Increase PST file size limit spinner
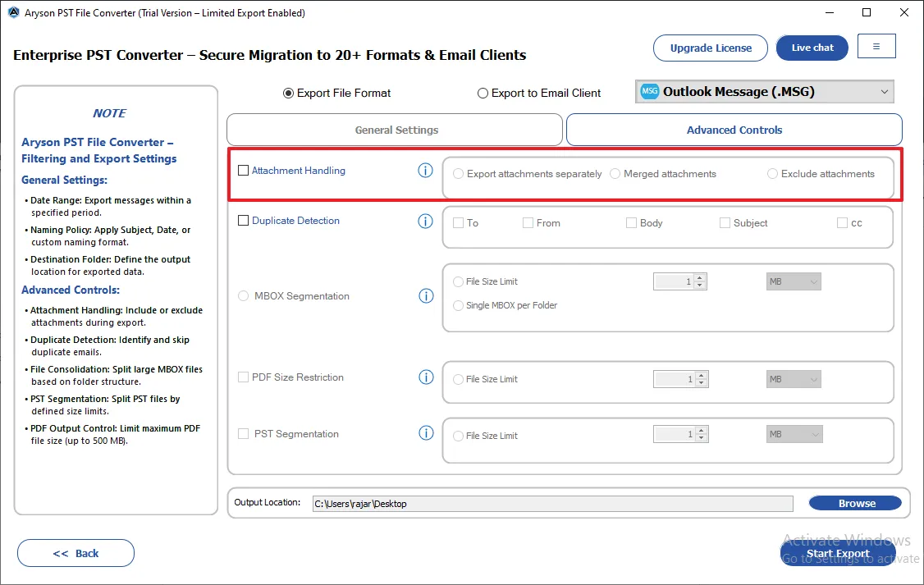The width and height of the screenshot is (924, 585). coord(702,431)
